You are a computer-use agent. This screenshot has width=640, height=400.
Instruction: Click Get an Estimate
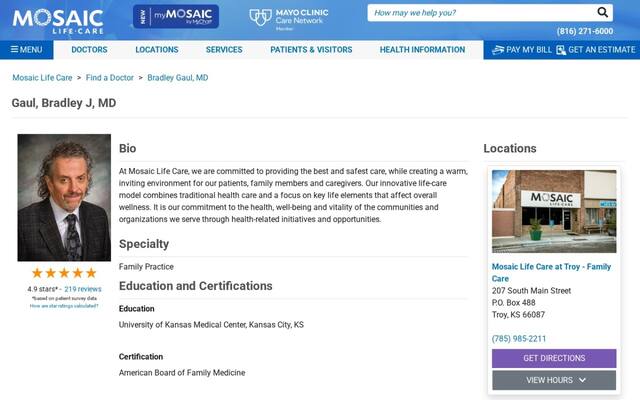(596, 50)
